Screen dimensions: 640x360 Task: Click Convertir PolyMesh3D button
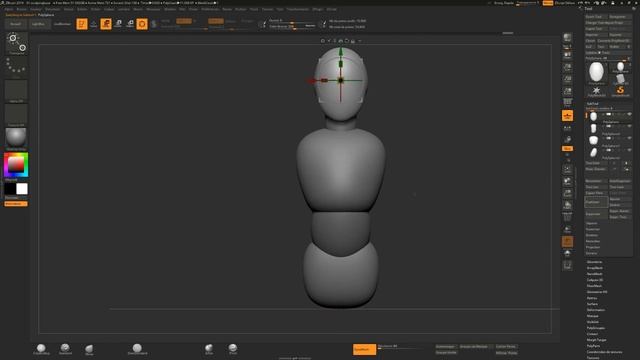pos(614,41)
